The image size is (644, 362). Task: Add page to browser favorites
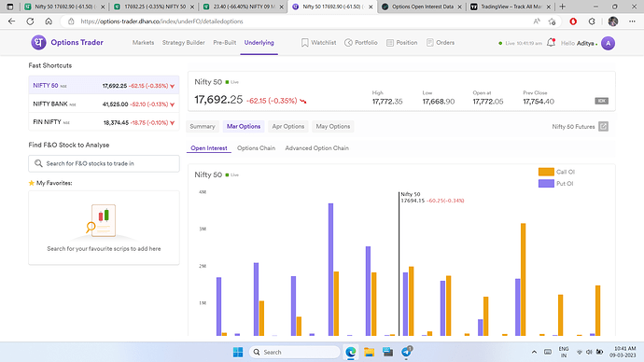click(x=552, y=21)
